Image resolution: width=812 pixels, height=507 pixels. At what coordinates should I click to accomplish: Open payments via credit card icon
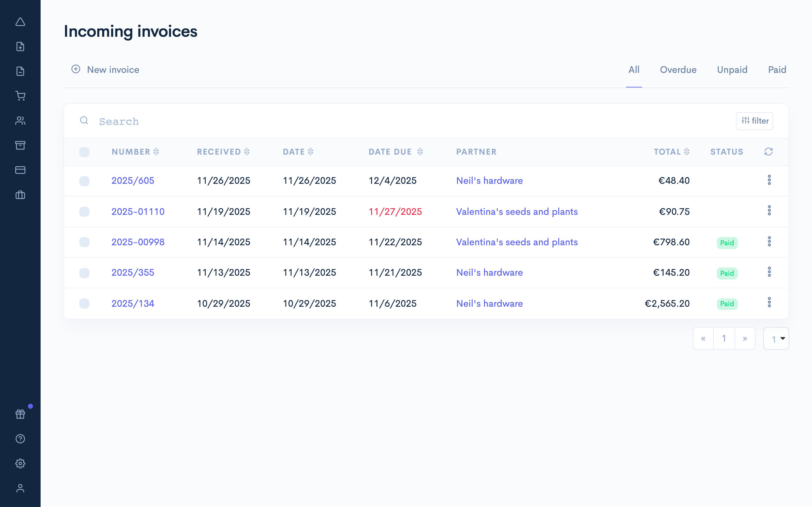tap(21, 170)
